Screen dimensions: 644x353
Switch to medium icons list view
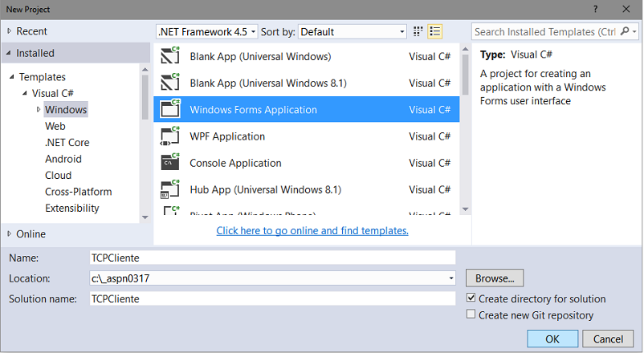pyautogui.click(x=435, y=31)
